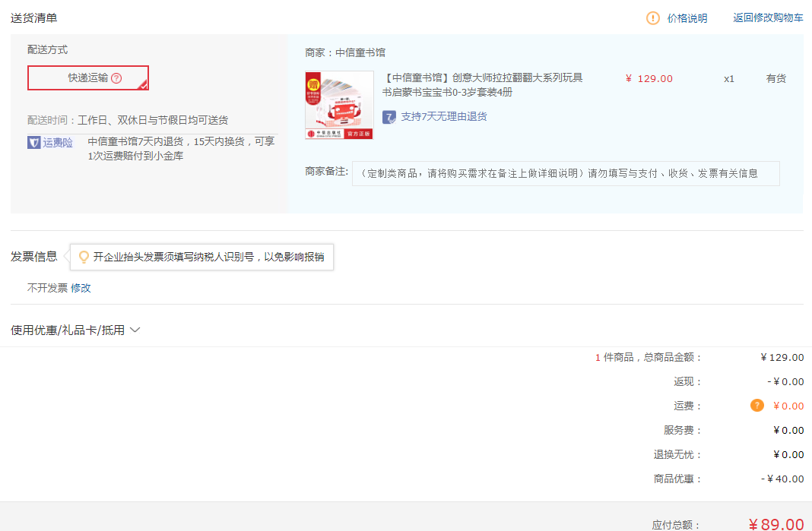The height and width of the screenshot is (531, 812).
Task: Click the 总商品金额 value ¥129.00
Action: (782, 357)
